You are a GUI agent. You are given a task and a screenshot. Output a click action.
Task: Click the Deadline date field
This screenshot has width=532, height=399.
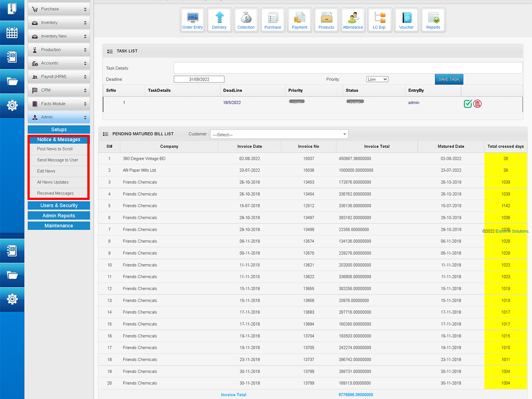point(199,79)
